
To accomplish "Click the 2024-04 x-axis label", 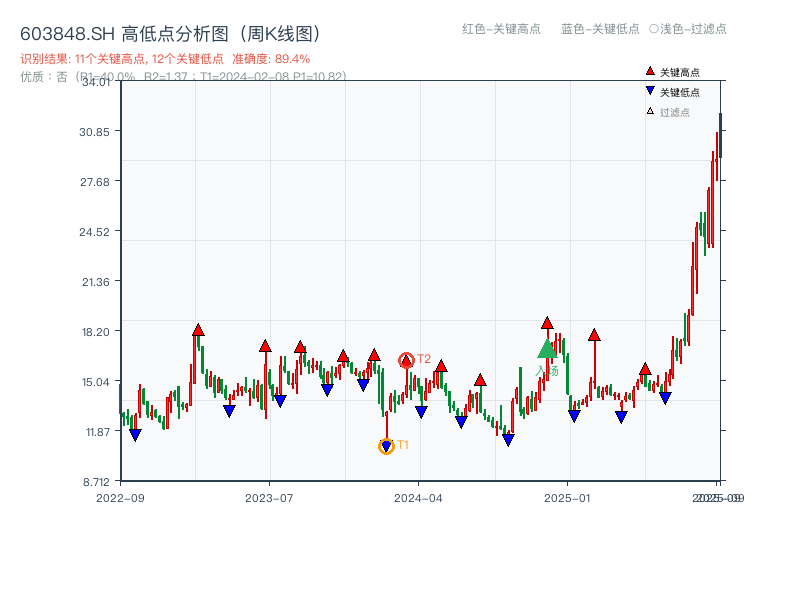I will [x=418, y=498].
